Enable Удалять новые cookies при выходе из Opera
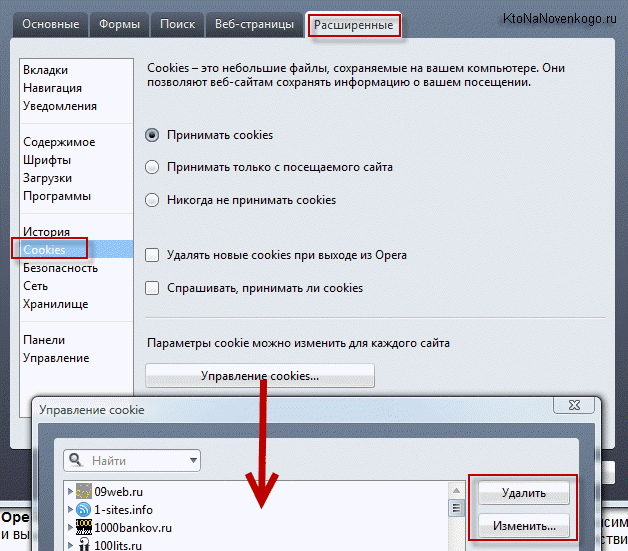This screenshot has width=628, height=551. tap(152, 255)
